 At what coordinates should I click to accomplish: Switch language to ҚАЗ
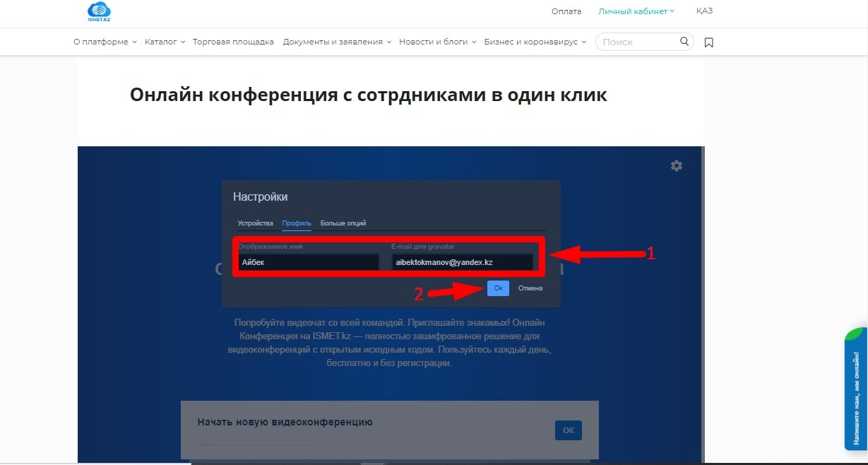[x=704, y=11]
